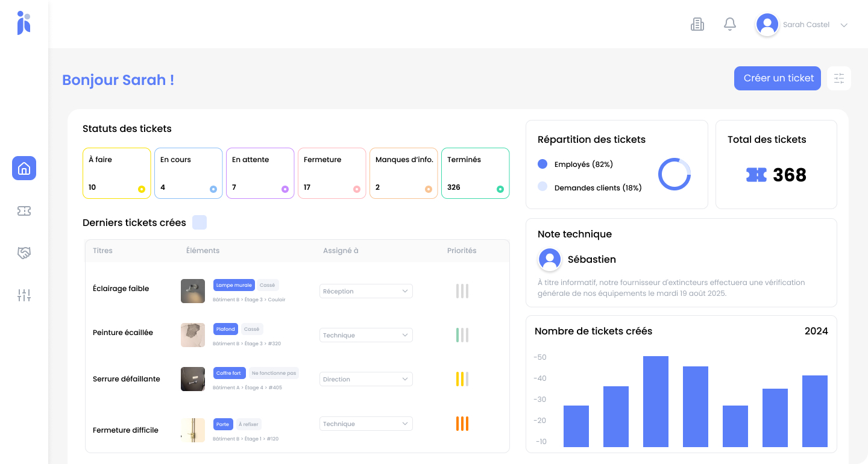Screen dimensions: 868x464
Task: Expand the Direction dropdown for Serrure défaillante
Action: [365, 379]
